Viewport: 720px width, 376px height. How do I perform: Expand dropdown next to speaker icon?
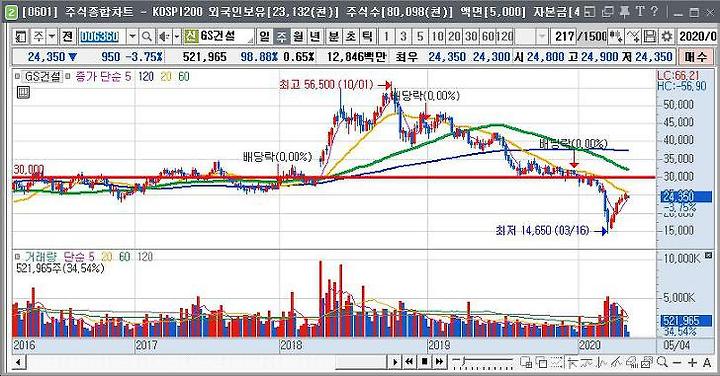pos(176,36)
